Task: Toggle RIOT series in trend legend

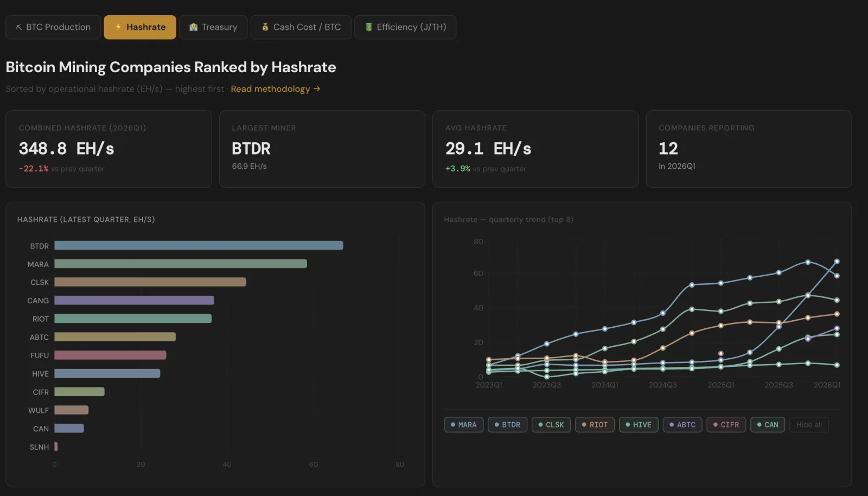Action: (x=595, y=425)
